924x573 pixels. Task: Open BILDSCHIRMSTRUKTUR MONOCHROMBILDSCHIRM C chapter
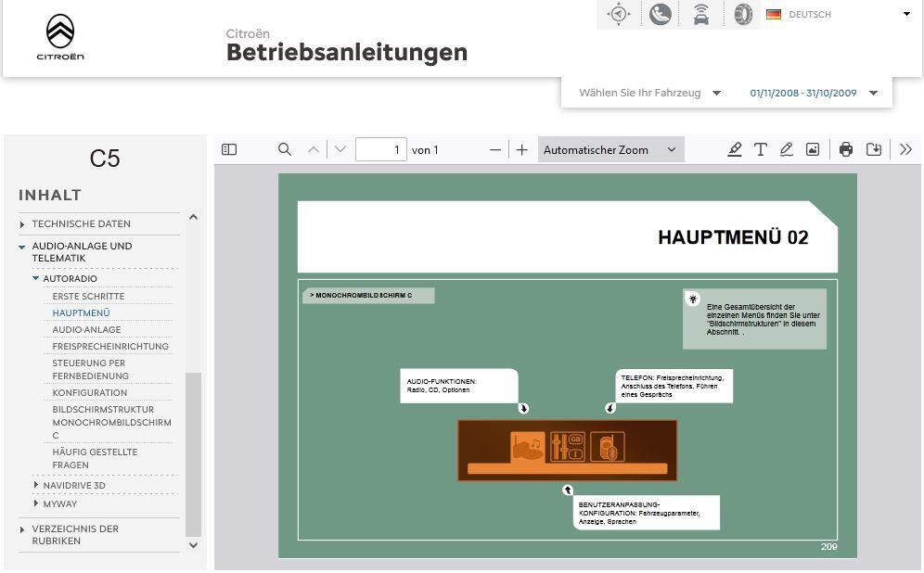click(x=111, y=422)
